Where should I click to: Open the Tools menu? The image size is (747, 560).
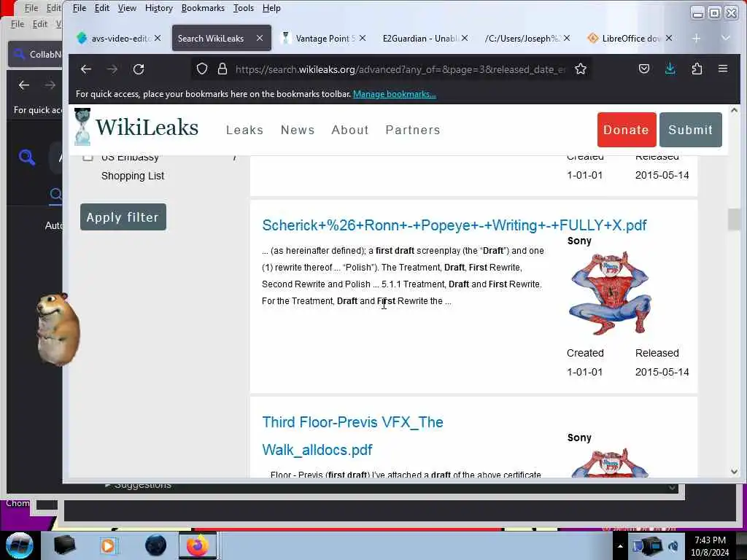(x=244, y=8)
